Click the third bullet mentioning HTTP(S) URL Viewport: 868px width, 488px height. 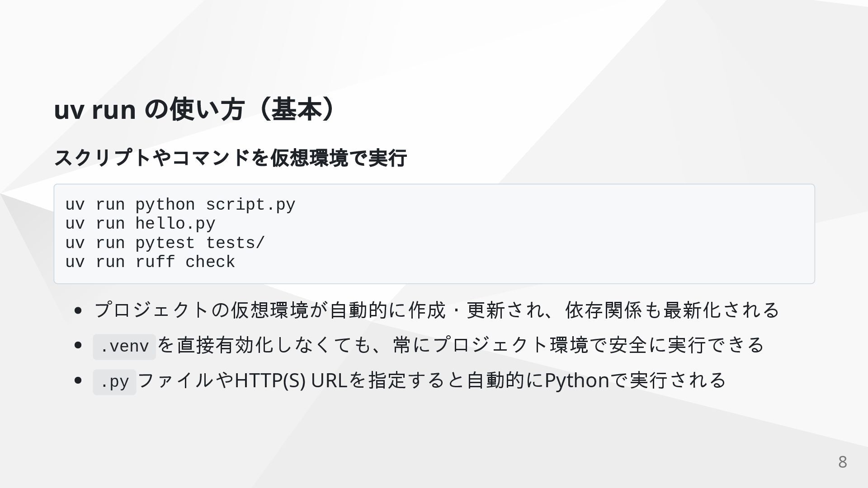coord(410,381)
